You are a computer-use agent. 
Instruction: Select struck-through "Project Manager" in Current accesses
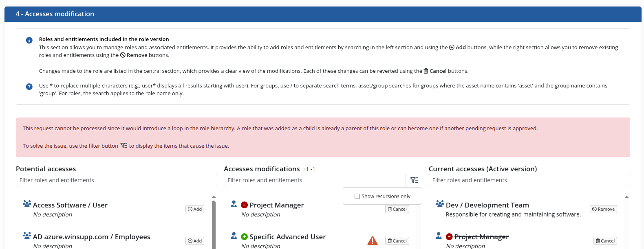point(481,237)
